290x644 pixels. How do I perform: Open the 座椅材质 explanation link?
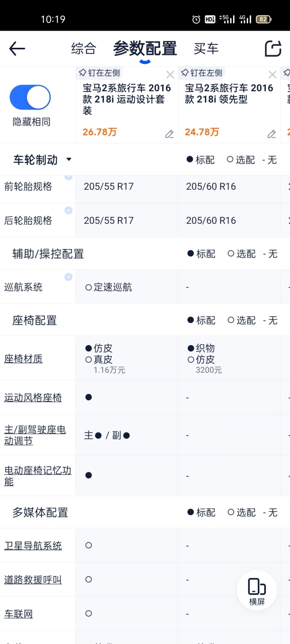(23, 359)
